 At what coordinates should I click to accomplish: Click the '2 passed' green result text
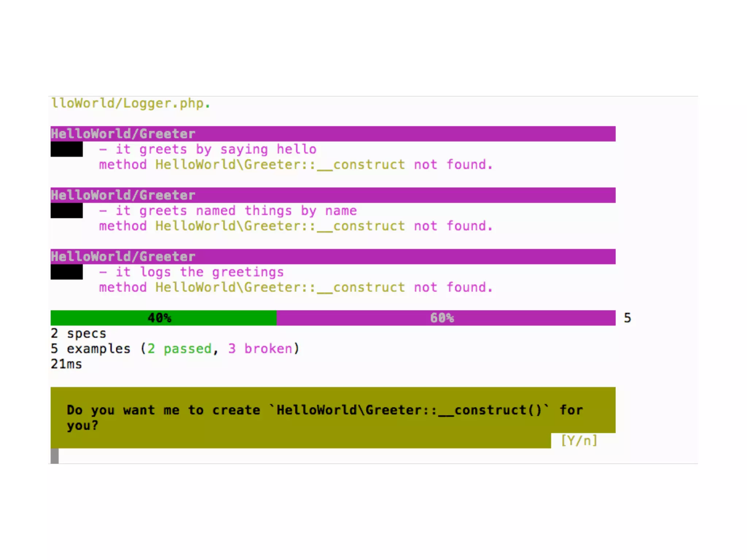click(x=180, y=349)
